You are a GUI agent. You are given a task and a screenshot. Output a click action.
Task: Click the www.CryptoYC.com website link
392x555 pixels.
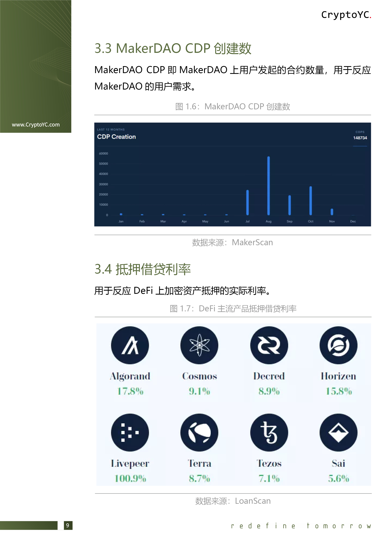pyautogui.click(x=36, y=125)
